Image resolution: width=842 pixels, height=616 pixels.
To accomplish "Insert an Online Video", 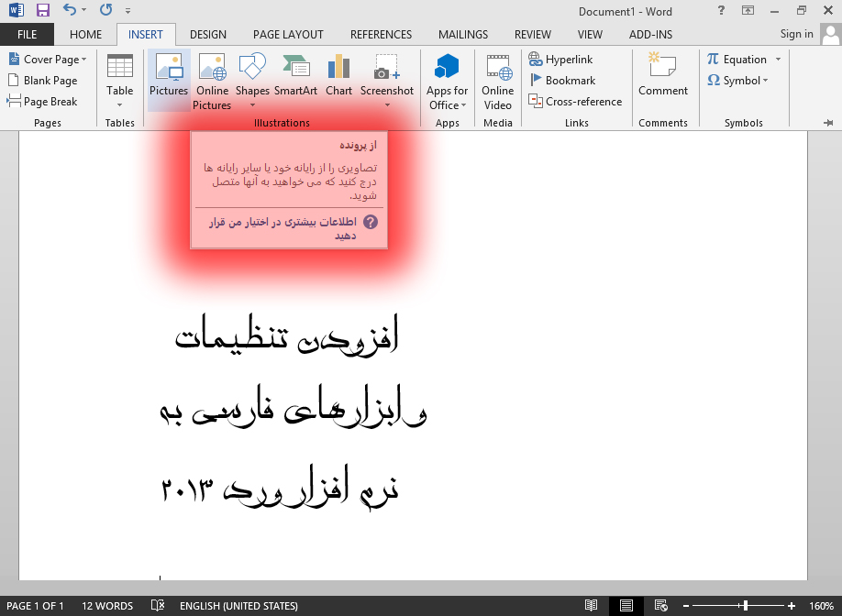I will [497, 81].
